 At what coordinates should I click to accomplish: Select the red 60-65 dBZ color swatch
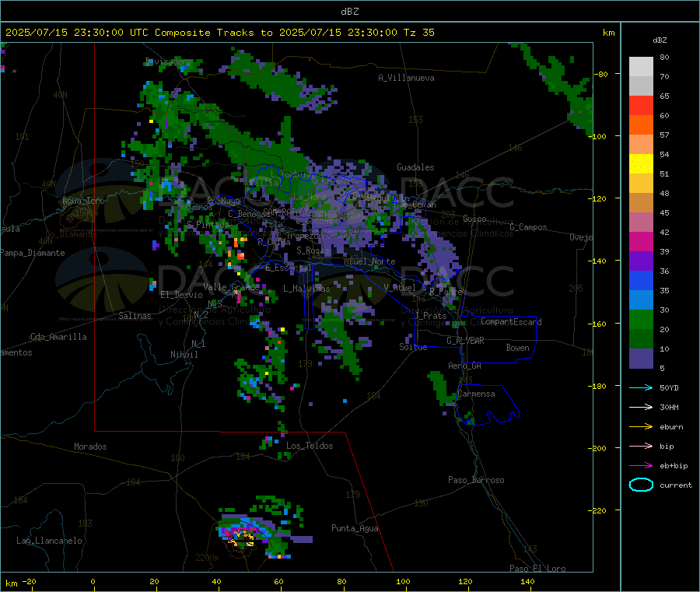[x=641, y=105]
